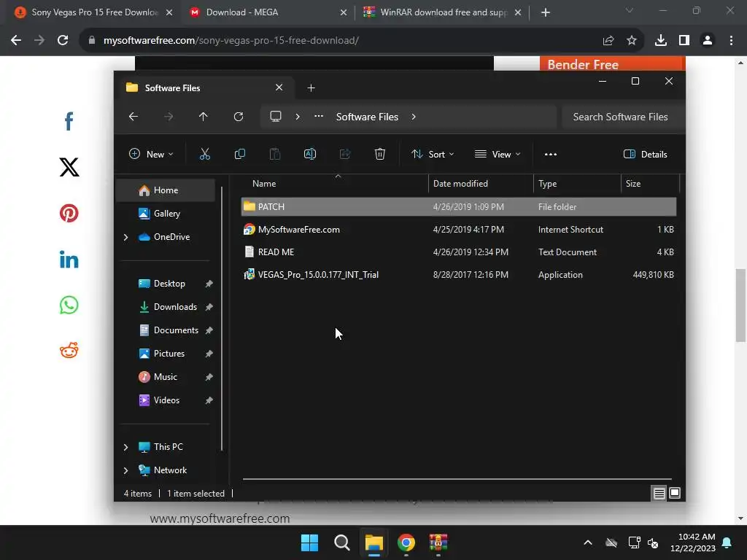Sort by Date modified column header
Viewport: 747px width, 560px height.
pyautogui.click(x=481, y=184)
